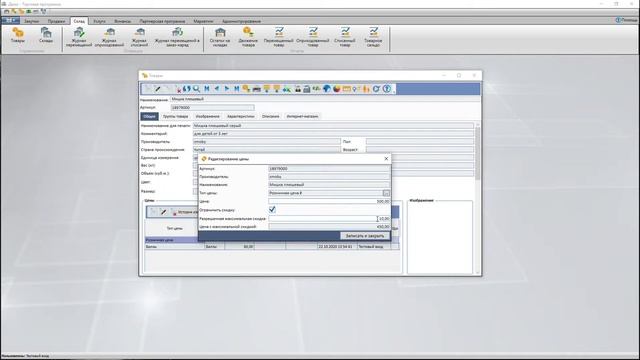Click the globe icon in Товары toolbar

(327, 89)
